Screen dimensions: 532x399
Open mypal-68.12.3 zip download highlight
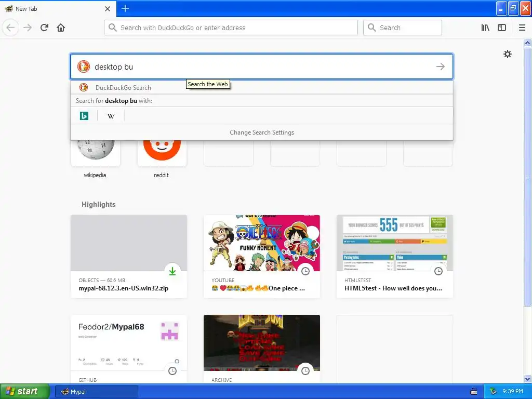(x=129, y=257)
